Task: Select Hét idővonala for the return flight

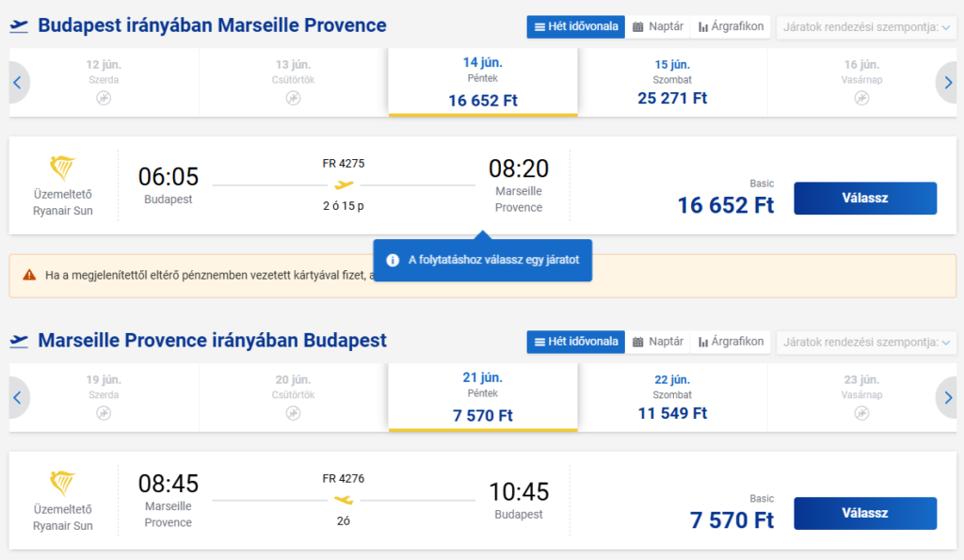Action: [x=576, y=342]
